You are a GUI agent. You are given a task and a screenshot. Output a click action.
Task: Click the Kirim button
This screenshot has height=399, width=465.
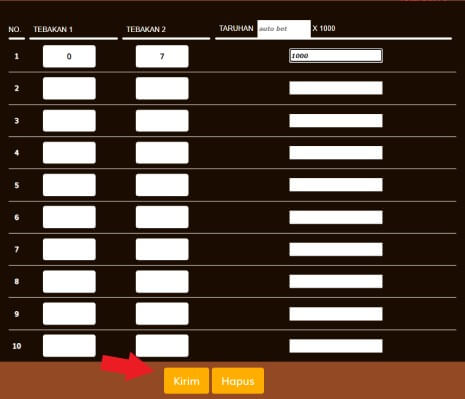(x=186, y=381)
